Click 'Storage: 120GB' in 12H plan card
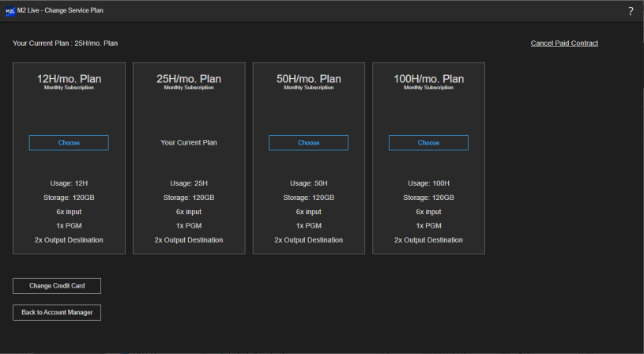644x354 pixels. (69, 198)
